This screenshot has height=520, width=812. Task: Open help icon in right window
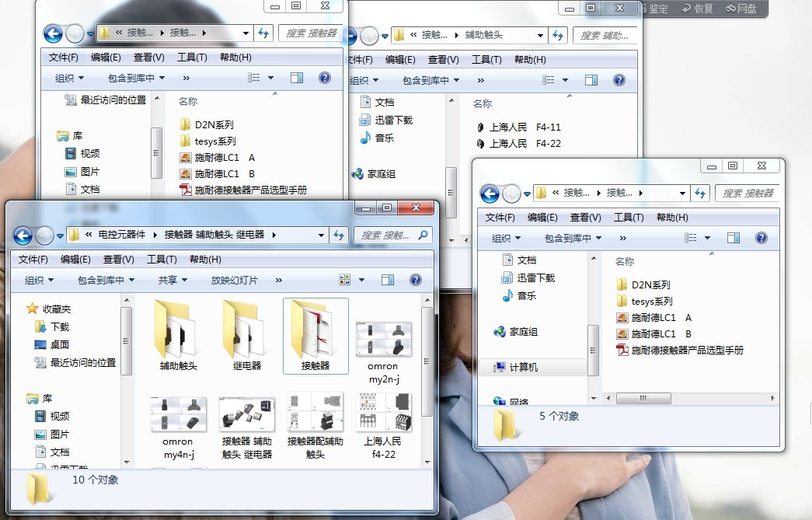(x=761, y=239)
